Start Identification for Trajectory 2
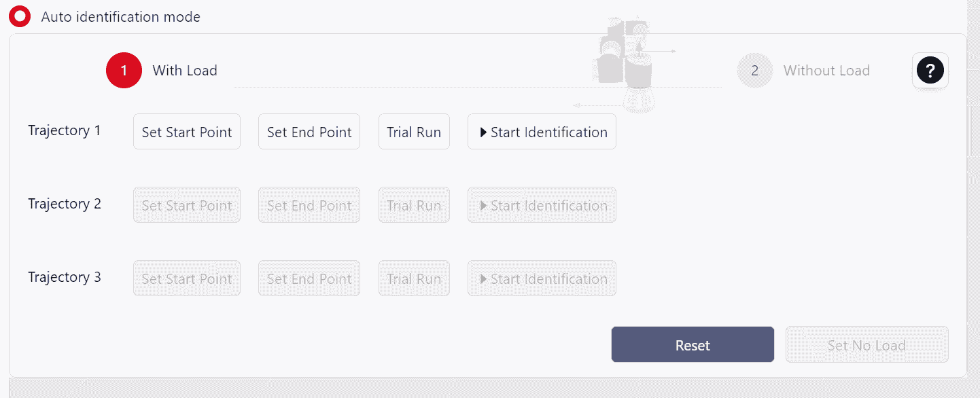980x398 pixels. (542, 205)
